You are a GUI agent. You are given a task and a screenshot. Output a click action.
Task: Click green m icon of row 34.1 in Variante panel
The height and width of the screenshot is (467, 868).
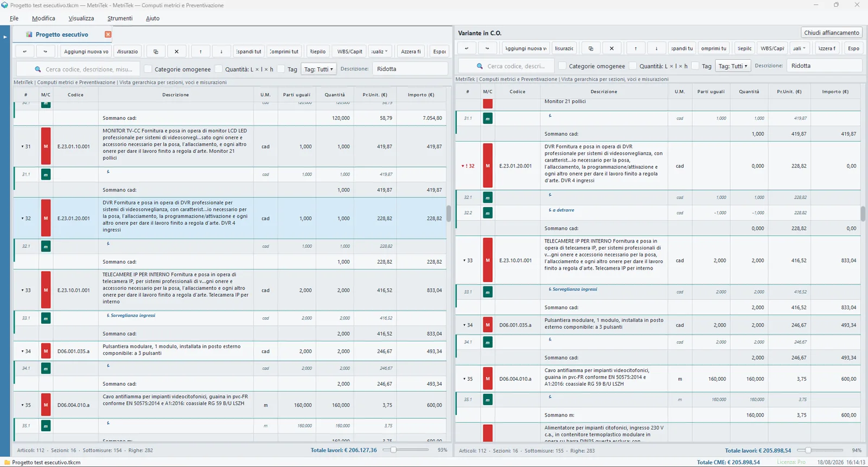pos(488,342)
